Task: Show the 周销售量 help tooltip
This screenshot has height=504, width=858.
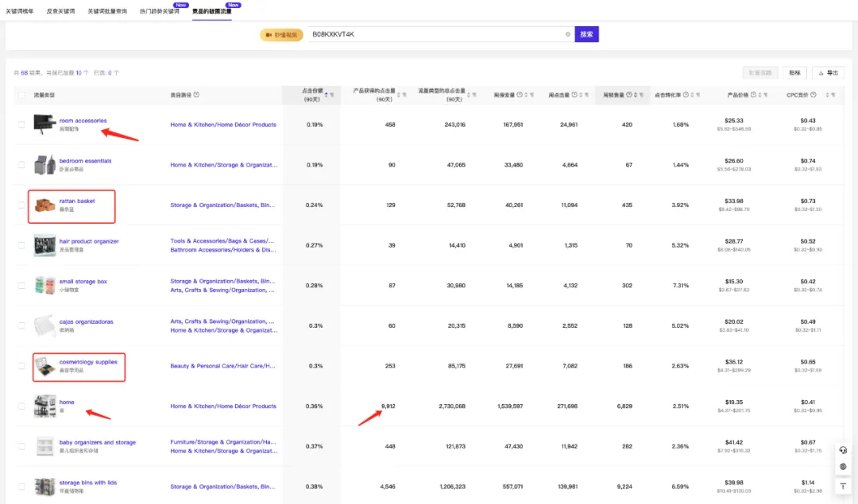Action: coord(628,94)
